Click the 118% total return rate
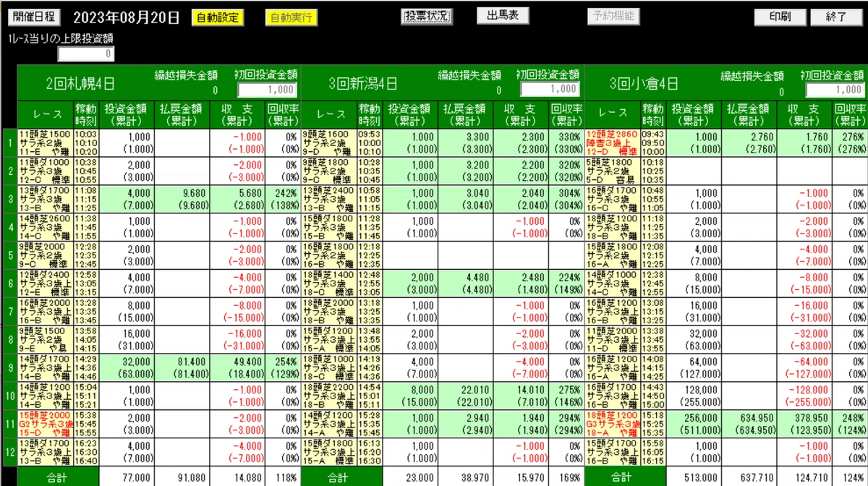Viewport: 868px width, 486px height. pos(282,477)
